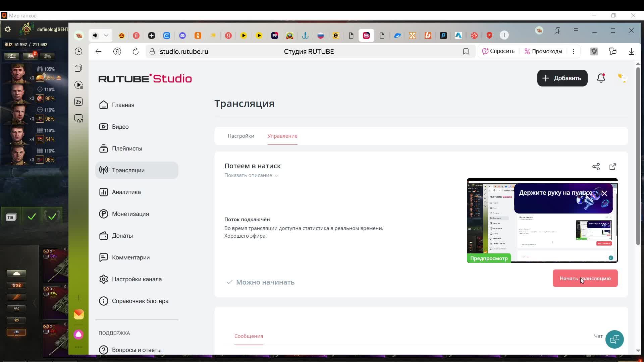644x362 pixels.
Task: Click the Начать трансляцию button
Action: [x=585, y=278]
